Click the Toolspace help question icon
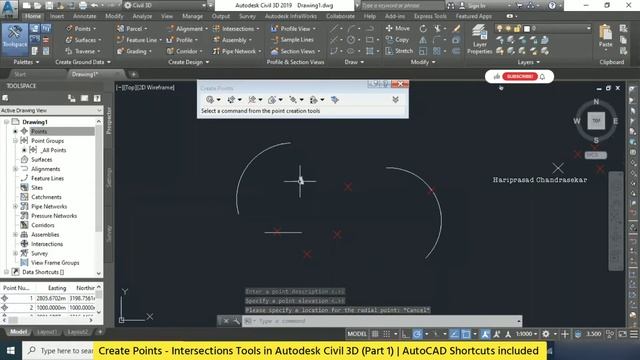 [x=97, y=98]
